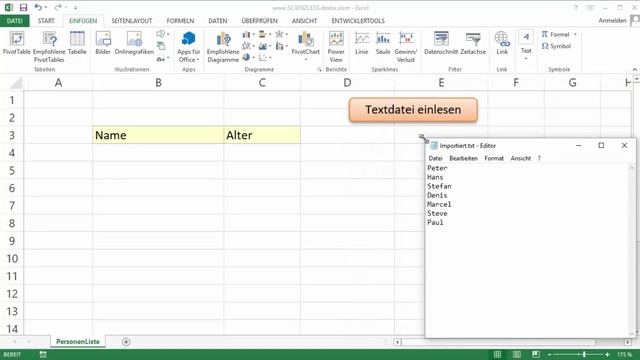Select cell with Name header
This screenshot has width=640, height=360.
coord(158,135)
